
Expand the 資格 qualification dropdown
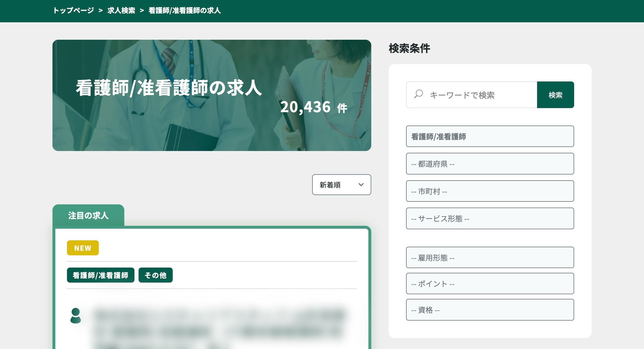490,310
